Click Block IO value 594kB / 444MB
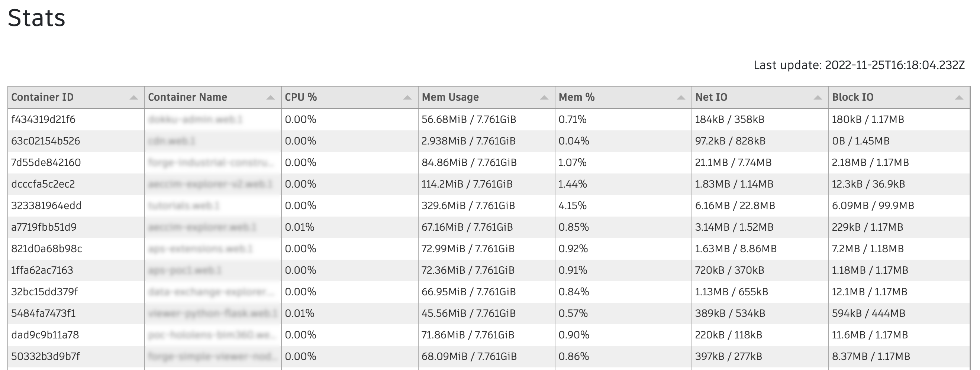 pos(868,313)
